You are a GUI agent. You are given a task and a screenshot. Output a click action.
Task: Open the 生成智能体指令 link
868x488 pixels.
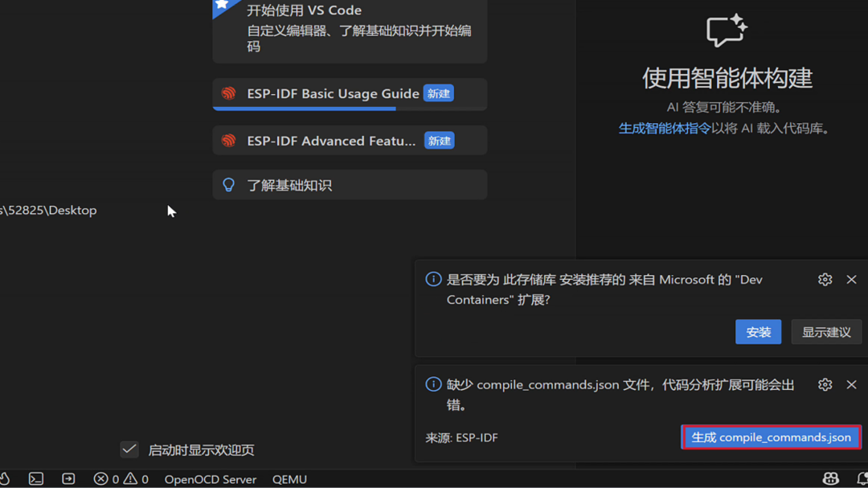665,129
